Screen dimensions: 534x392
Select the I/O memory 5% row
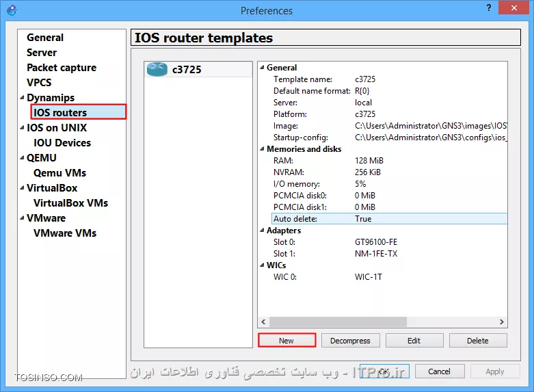click(390, 184)
